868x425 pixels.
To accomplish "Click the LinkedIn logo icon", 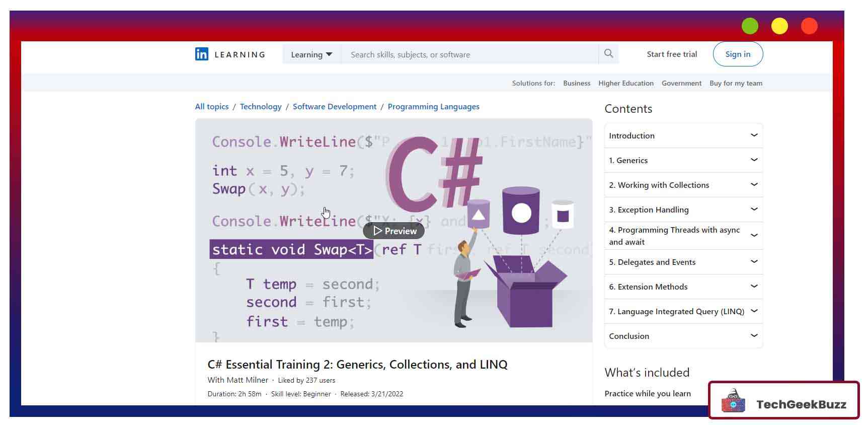I will [x=201, y=54].
